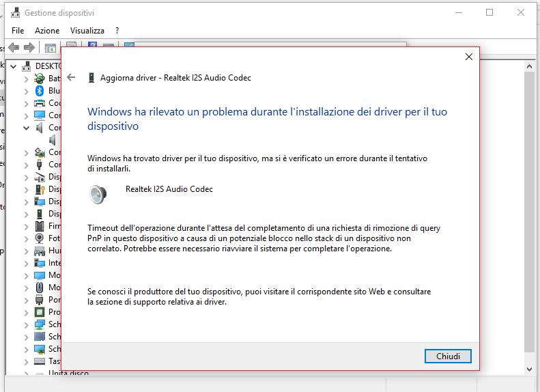Expand the Bluetooth category chevron
540x392 pixels.
pos(26,92)
